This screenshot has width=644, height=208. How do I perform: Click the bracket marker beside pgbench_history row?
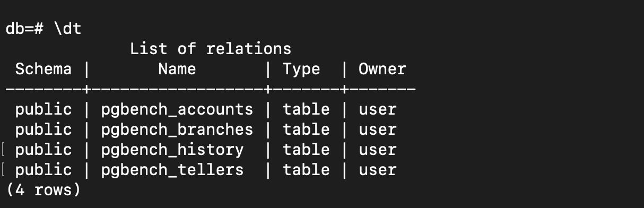pos(4,150)
